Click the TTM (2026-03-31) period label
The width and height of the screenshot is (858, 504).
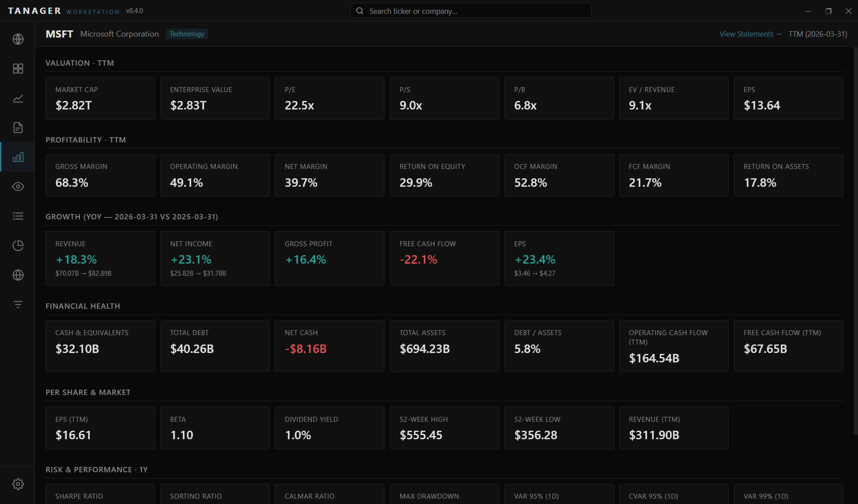click(818, 34)
